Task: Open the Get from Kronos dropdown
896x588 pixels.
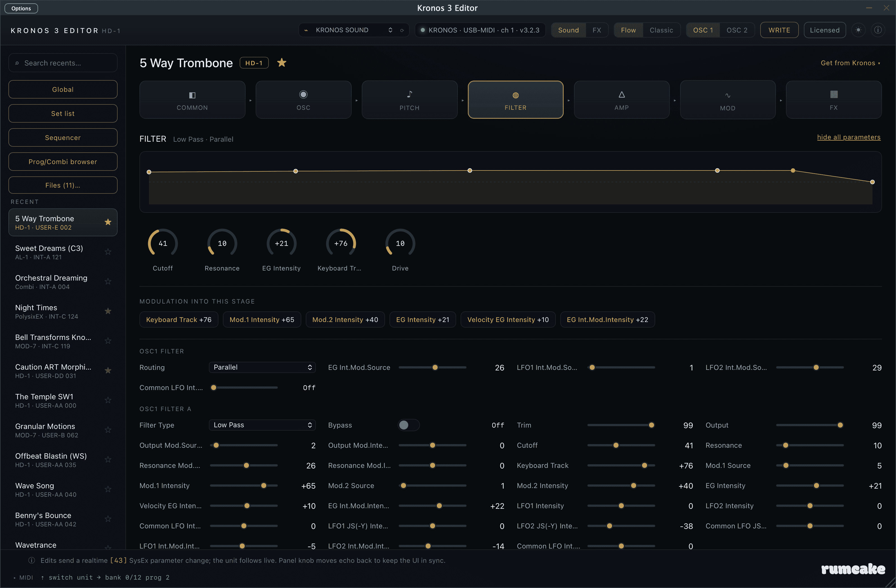Action: (850, 63)
